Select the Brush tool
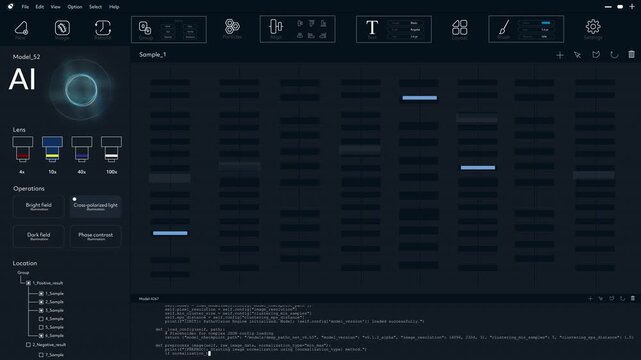 504,28
